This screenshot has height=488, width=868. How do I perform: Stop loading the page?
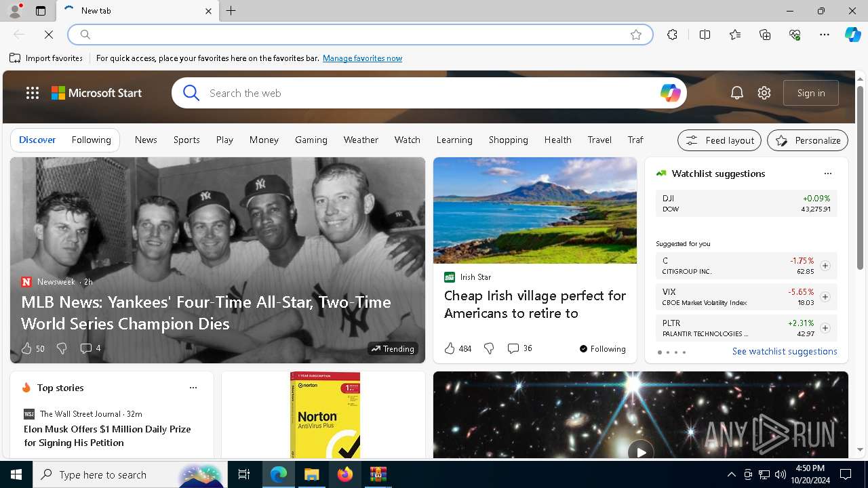49,35
